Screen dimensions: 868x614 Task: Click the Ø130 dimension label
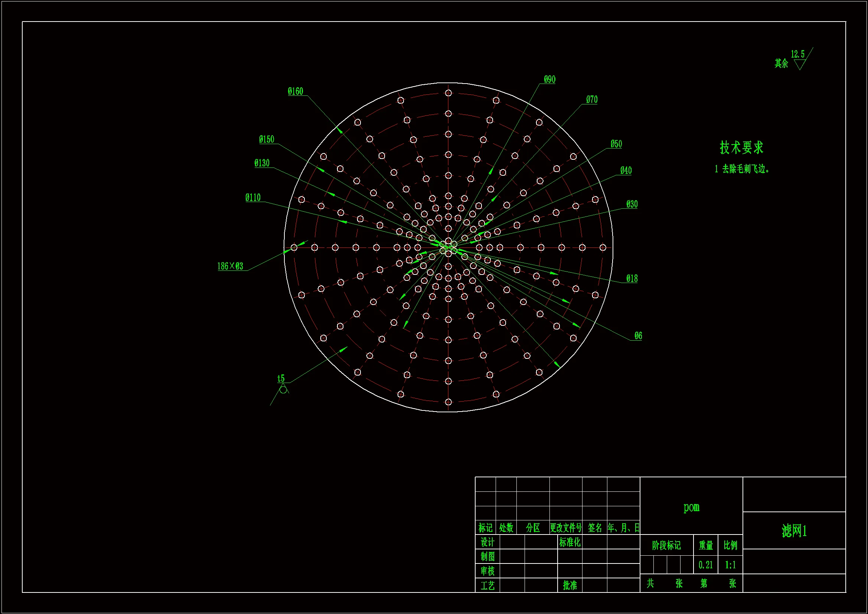pyautogui.click(x=262, y=163)
